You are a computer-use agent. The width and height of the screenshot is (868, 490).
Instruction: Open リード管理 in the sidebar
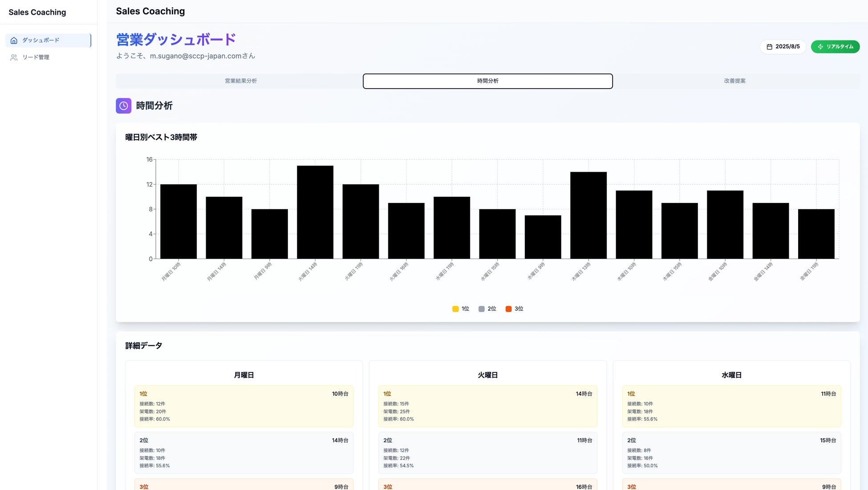[36, 57]
